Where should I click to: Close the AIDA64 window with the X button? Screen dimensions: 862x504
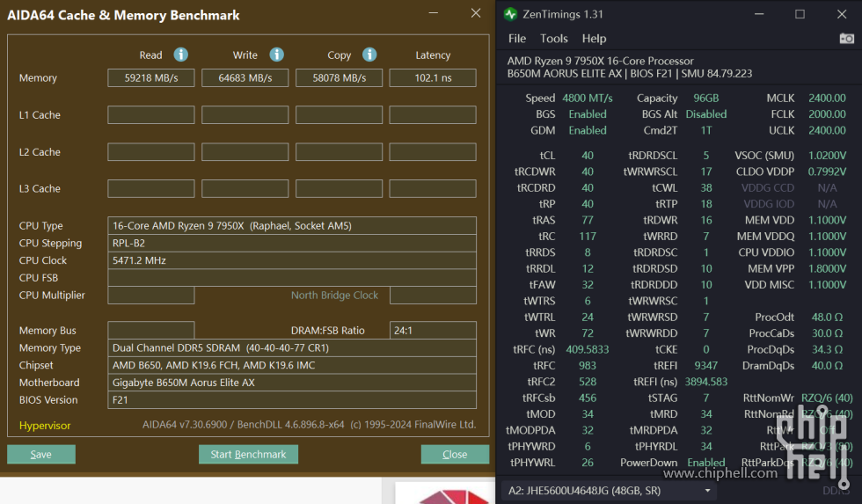476,13
